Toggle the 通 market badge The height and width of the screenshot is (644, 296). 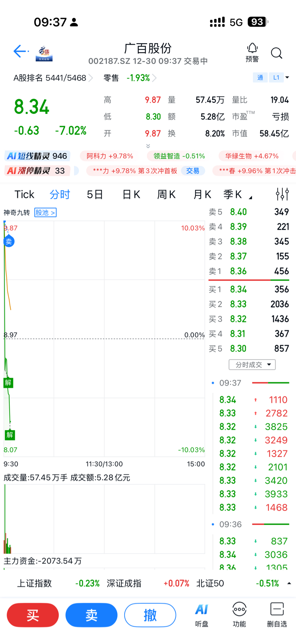(260, 78)
